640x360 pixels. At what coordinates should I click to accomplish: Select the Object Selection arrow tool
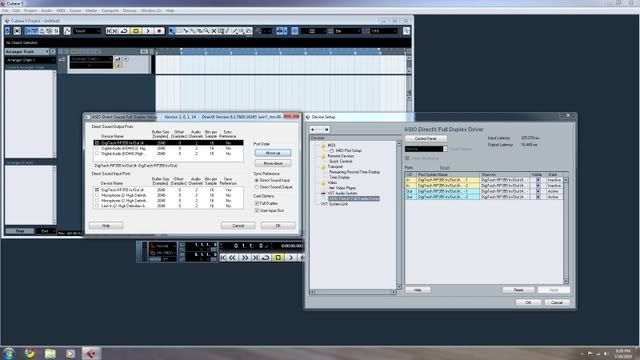pyautogui.click(x=172, y=31)
